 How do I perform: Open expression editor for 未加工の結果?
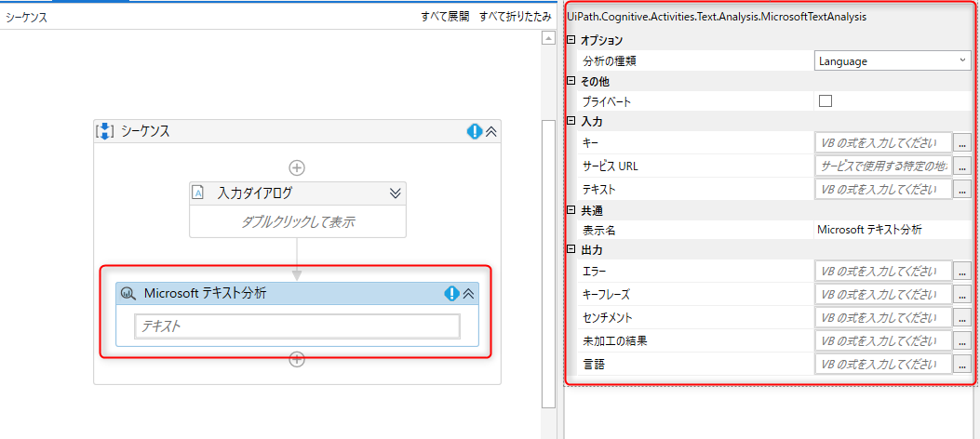click(x=962, y=341)
